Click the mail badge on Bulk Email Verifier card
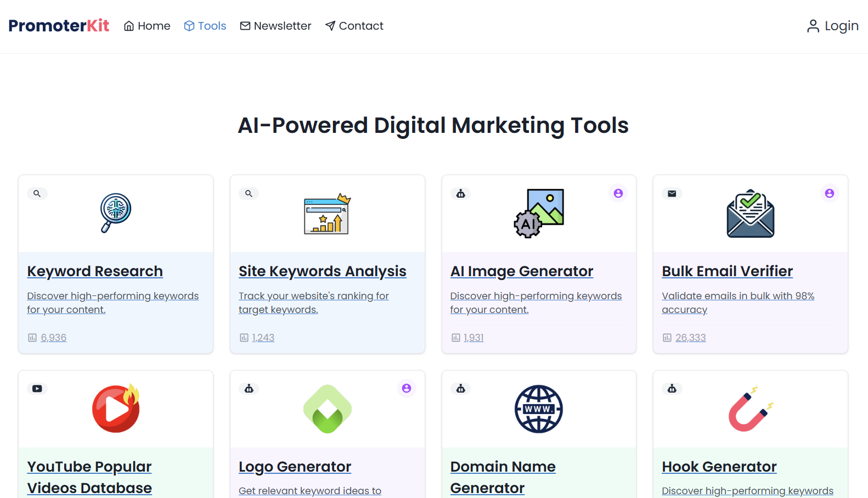The image size is (868, 498). pos(672,193)
